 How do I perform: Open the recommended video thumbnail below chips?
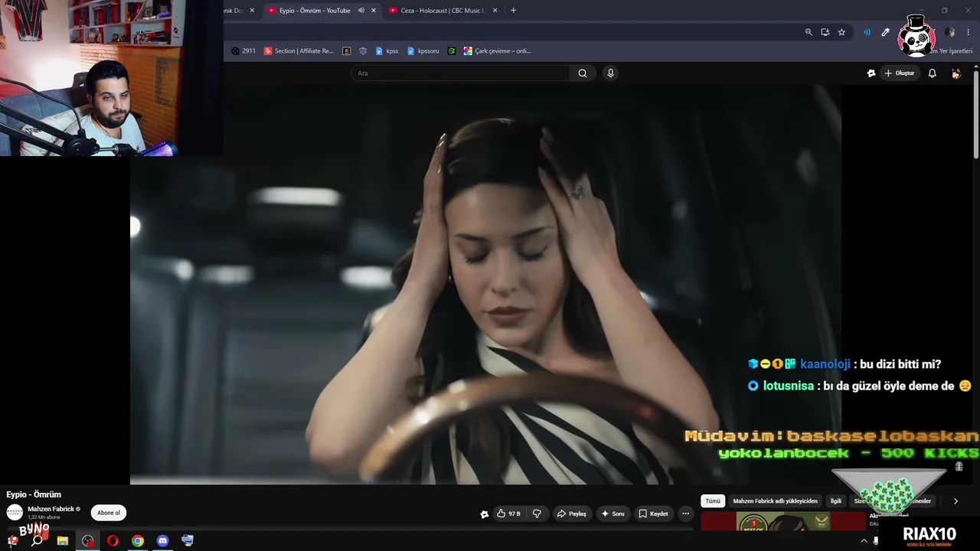tap(783, 521)
